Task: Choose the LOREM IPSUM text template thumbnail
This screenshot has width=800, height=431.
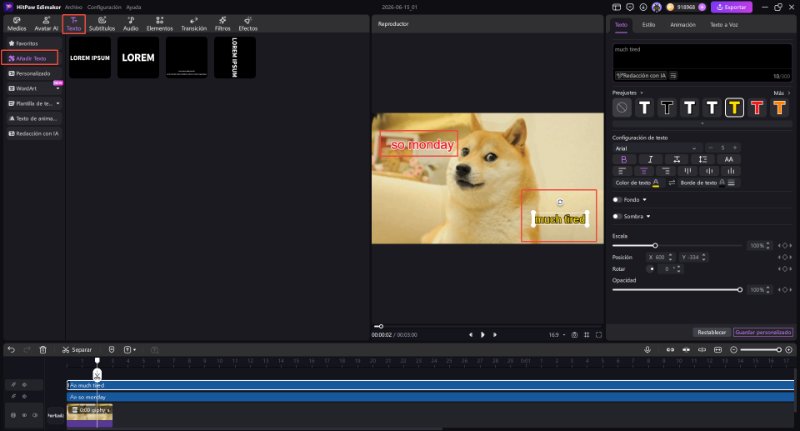Action: pyautogui.click(x=90, y=58)
